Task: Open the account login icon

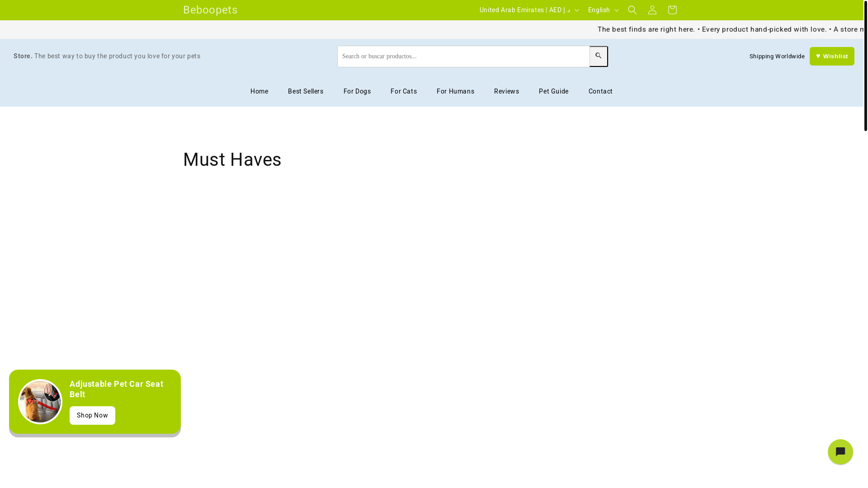Action: (x=652, y=10)
